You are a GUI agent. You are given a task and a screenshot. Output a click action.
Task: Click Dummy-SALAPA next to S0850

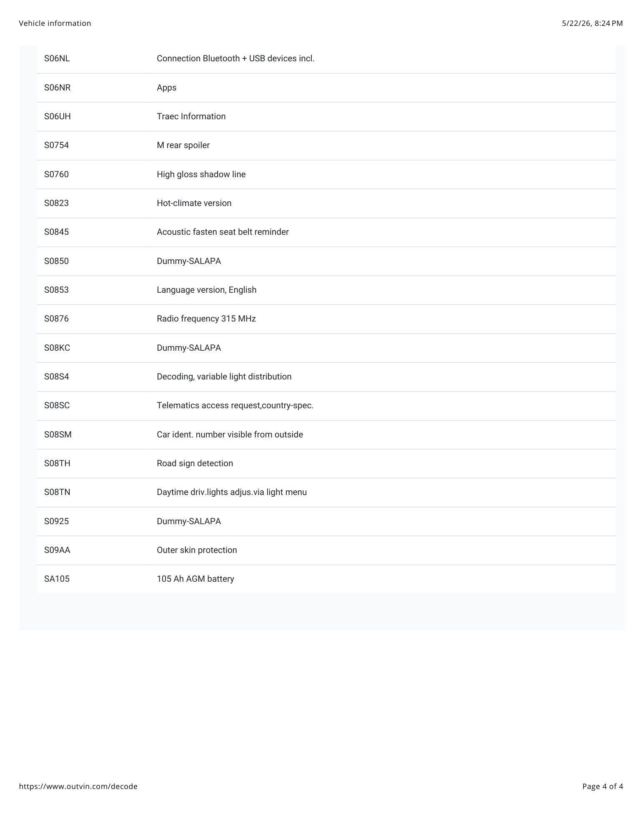[x=189, y=261]
